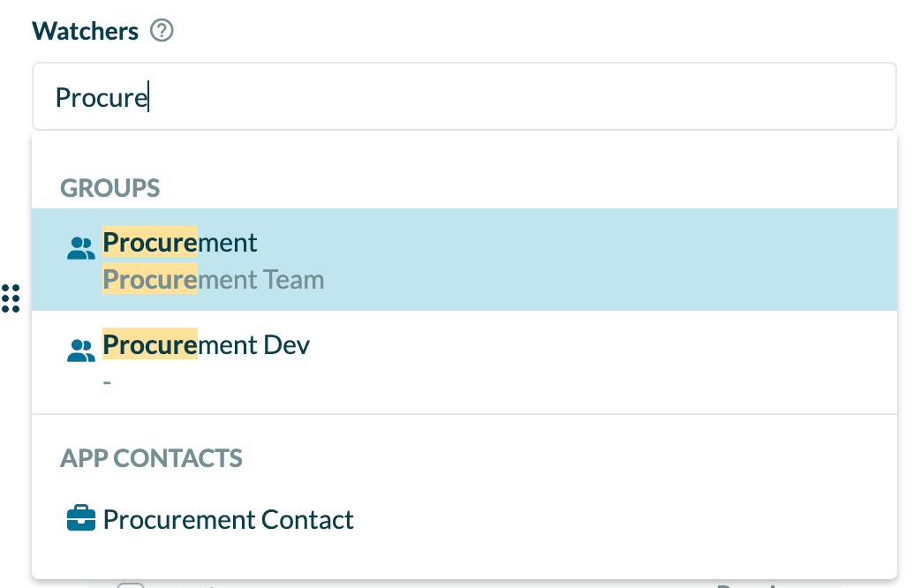
Task: Click the typed text "Procure" in field
Action: pyautogui.click(x=101, y=97)
